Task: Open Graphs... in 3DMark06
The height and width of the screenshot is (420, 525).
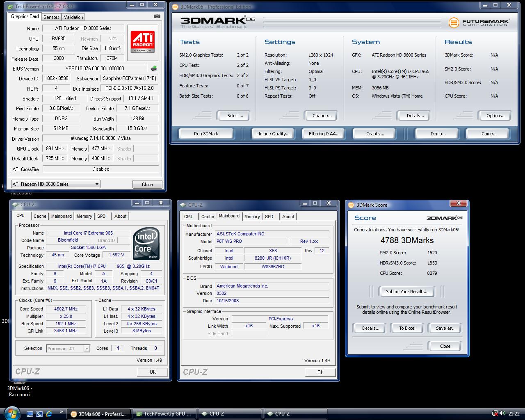Action: click(x=375, y=134)
